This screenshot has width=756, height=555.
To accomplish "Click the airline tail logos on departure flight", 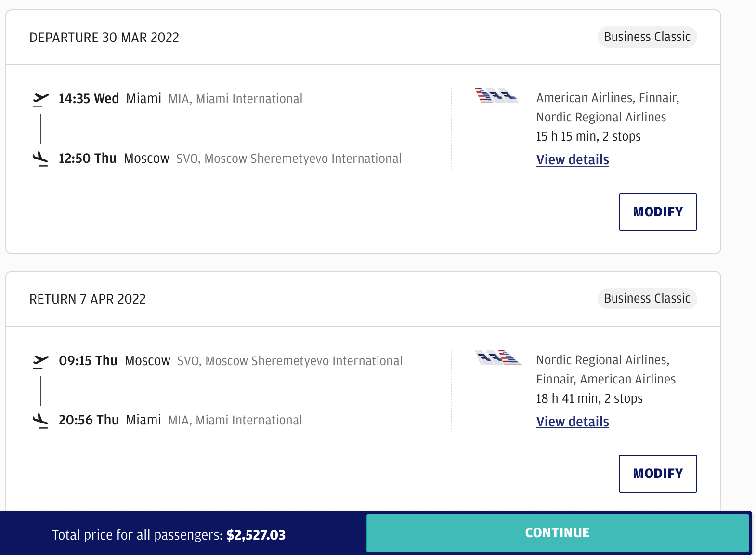I will coord(497,95).
